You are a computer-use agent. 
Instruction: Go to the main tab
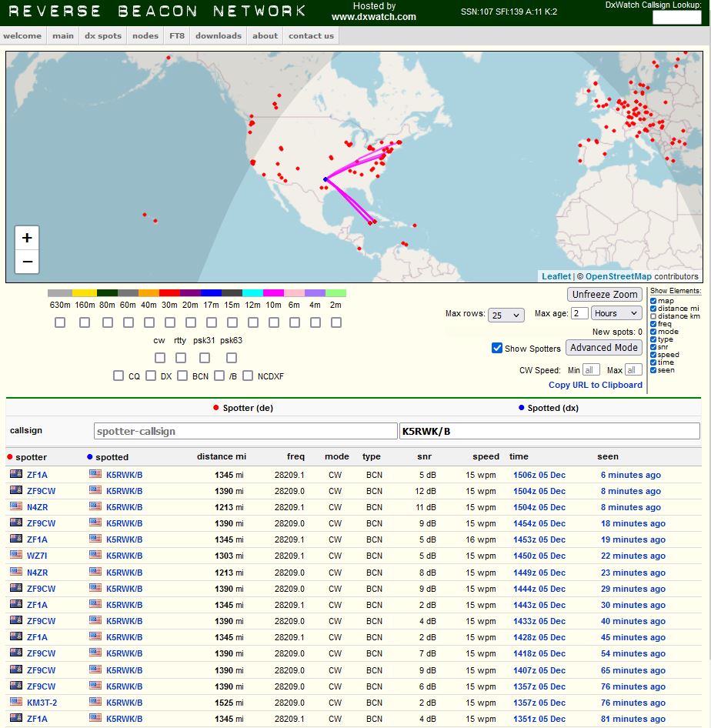click(62, 35)
